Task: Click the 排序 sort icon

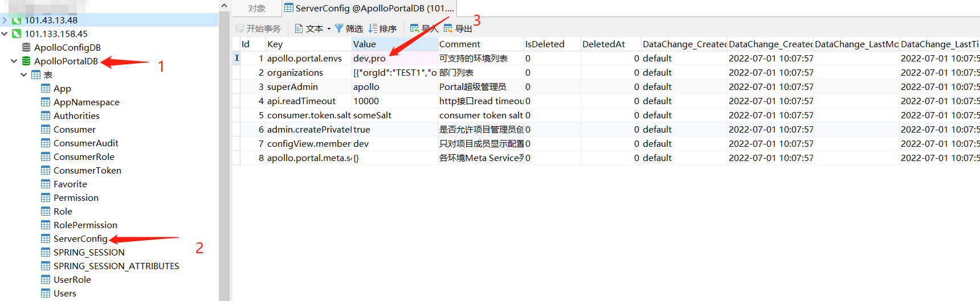Action: point(373,28)
